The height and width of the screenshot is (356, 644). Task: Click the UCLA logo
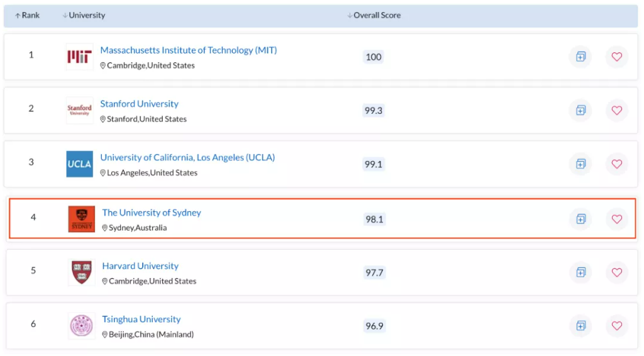pos(80,164)
